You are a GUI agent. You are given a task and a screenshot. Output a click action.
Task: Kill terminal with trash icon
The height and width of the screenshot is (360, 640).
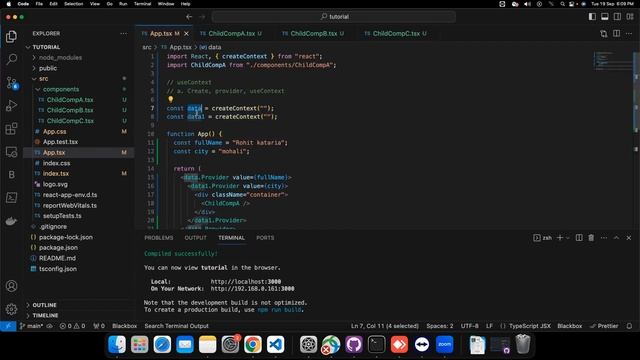591,238
